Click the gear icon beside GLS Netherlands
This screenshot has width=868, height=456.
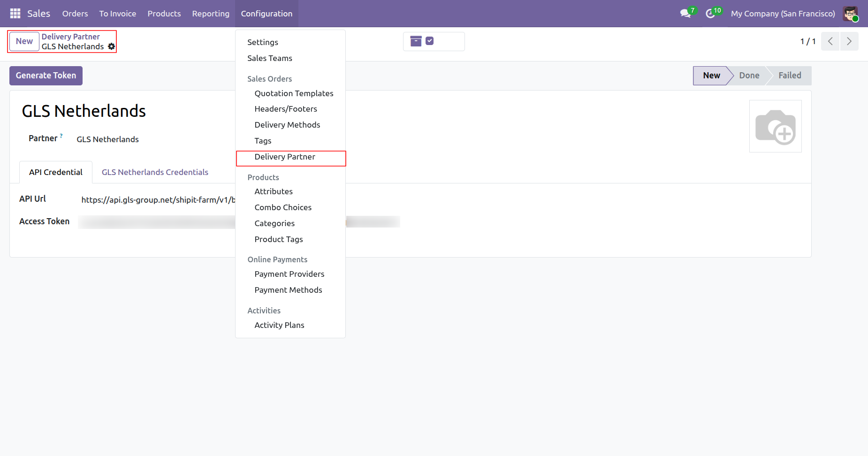[x=111, y=46]
